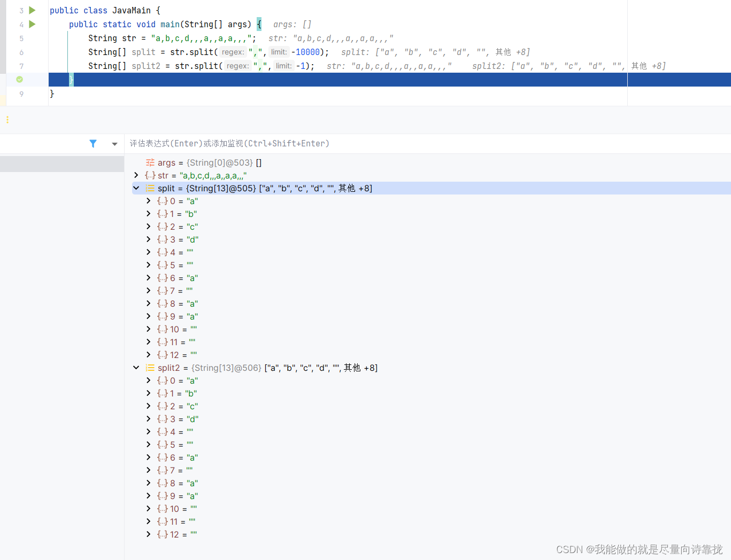
Task: Click the limit value -10000 in code
Action: 305,52
